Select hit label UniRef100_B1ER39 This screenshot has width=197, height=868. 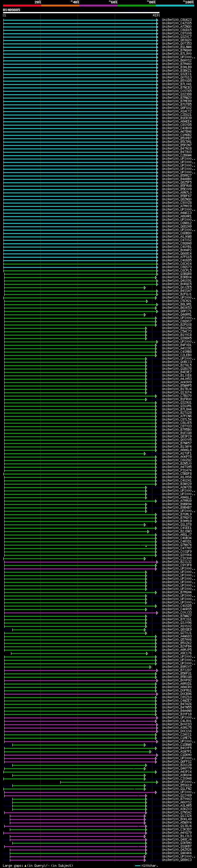point(177,118)
